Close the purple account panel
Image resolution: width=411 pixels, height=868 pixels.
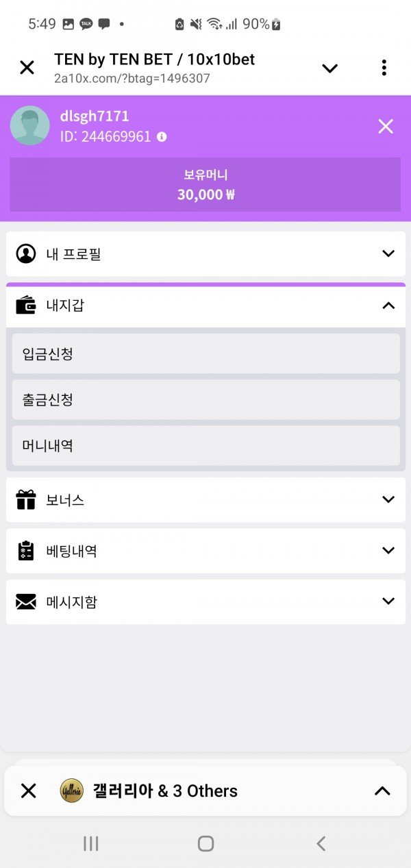click(x=386, y=126)
